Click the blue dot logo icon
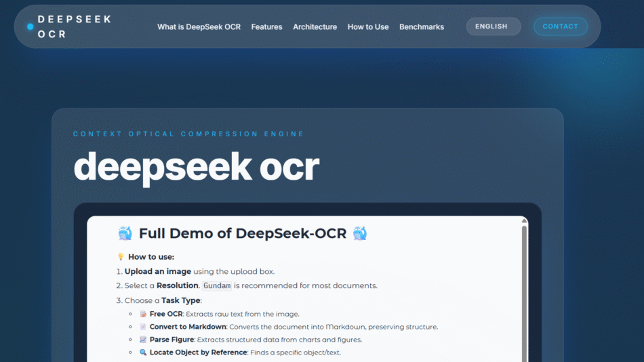 (x=30, y=26)
